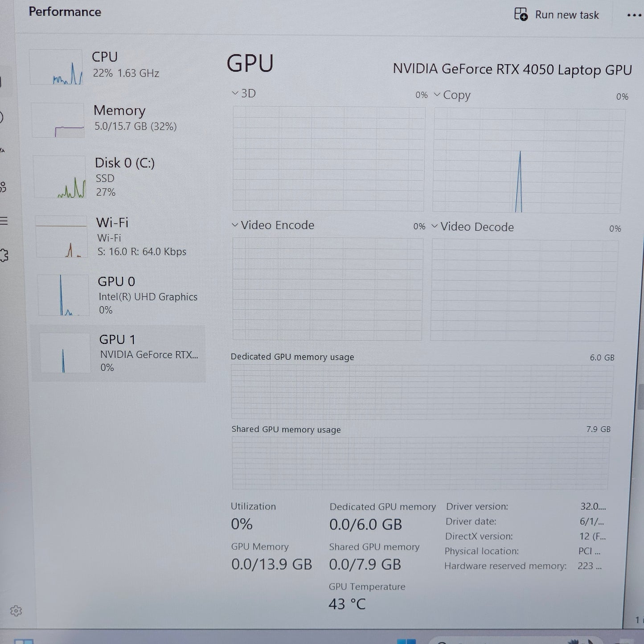Select GPU 1 NVIDIA GeForce RTX entry
644x644 pixels.
118,353
